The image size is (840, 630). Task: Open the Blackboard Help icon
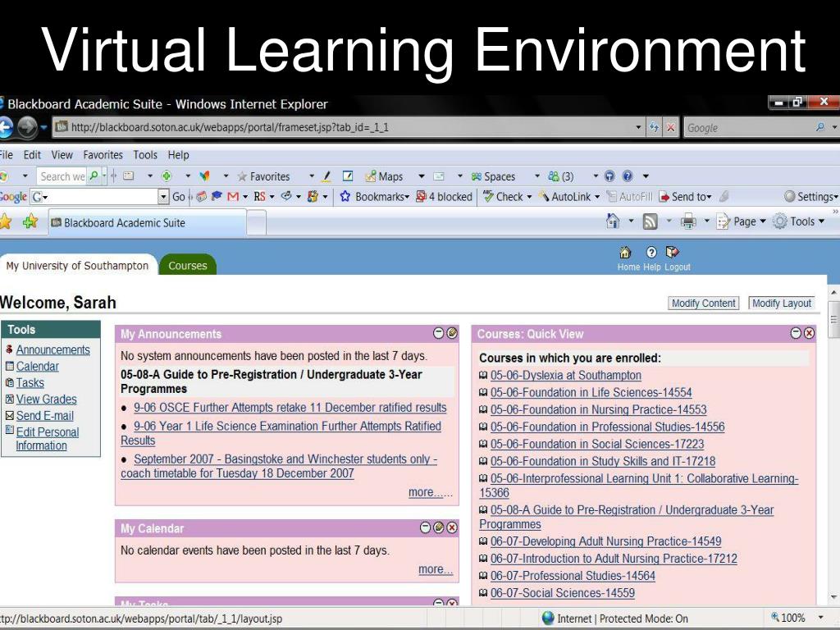651,253
